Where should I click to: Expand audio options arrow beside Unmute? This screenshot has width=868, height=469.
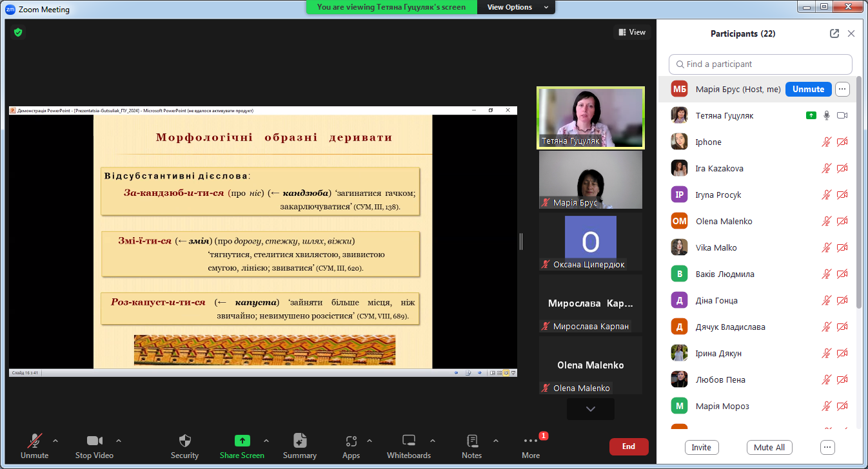click(x=55, y=441)
